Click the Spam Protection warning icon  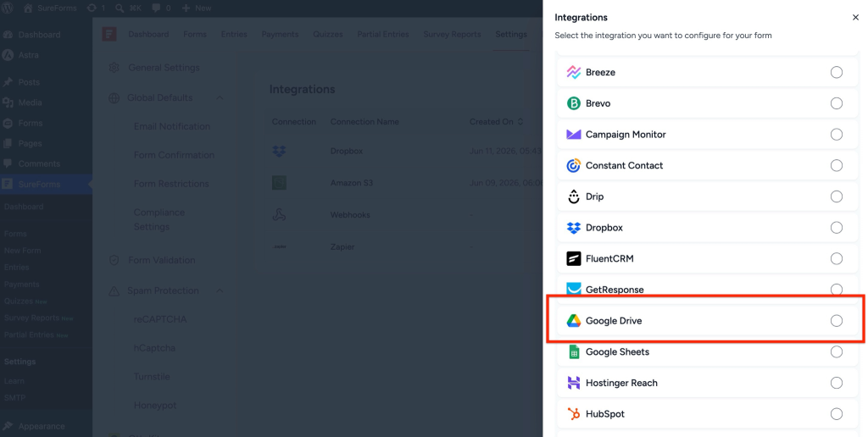[114, 291]
